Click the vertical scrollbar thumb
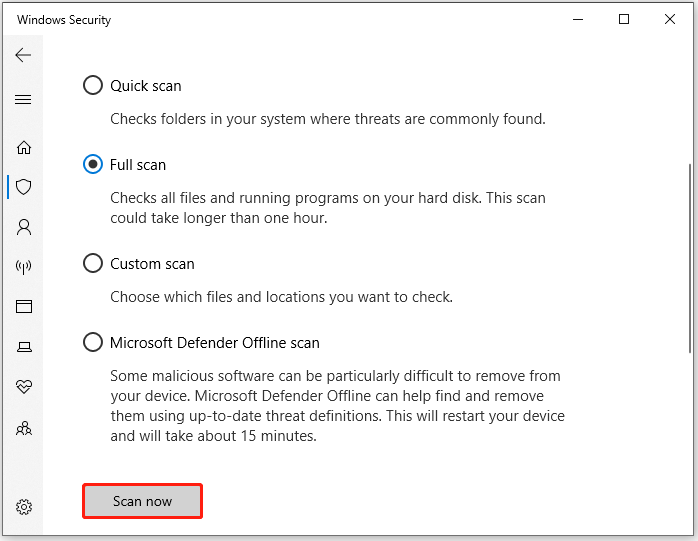 point(690,258)
